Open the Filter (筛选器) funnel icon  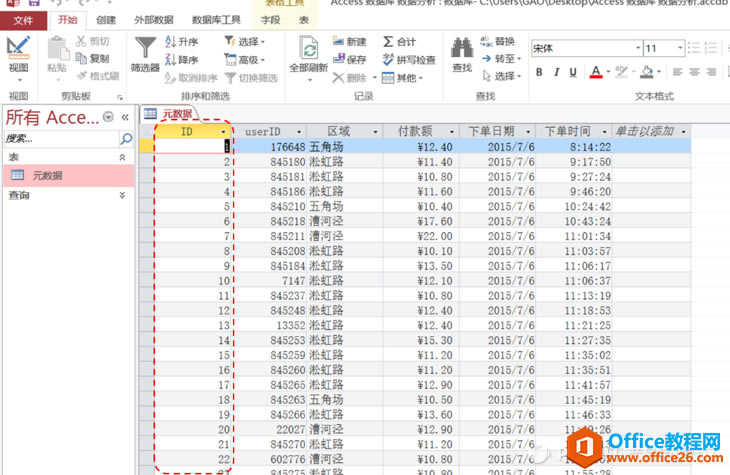pyautogui.click(x=145, y=48)
